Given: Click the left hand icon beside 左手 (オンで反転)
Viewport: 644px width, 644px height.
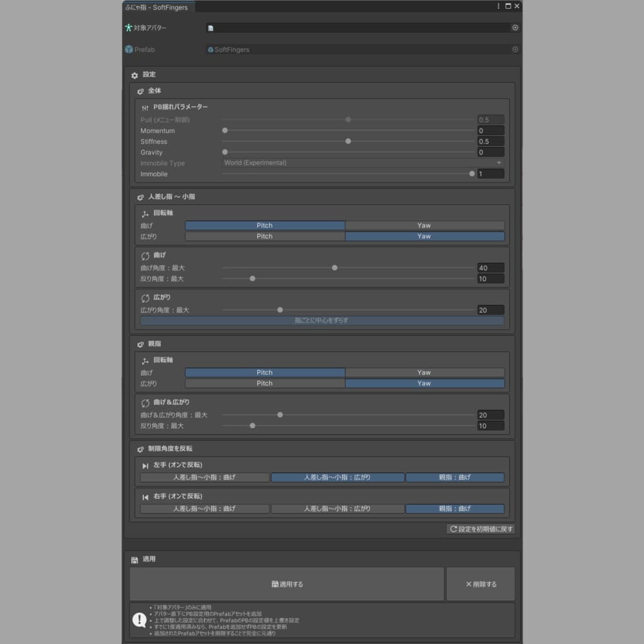Looking at the screenshot, I should 145,466.
